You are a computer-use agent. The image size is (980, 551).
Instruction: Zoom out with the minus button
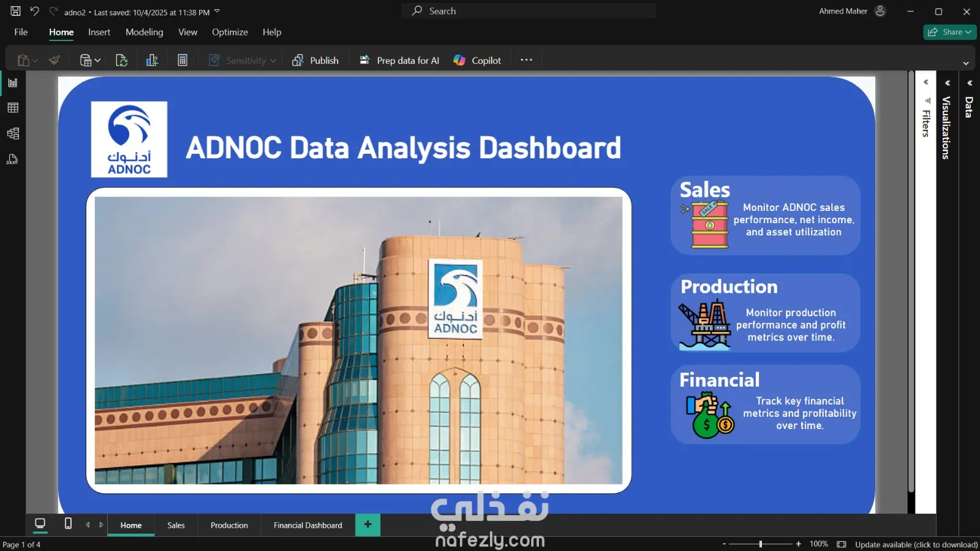coord(724,544)
